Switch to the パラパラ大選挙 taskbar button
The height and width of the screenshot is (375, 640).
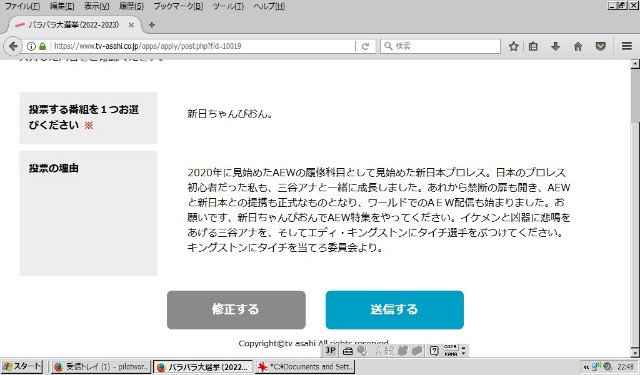pyautogui.click(x=202, y=367)
